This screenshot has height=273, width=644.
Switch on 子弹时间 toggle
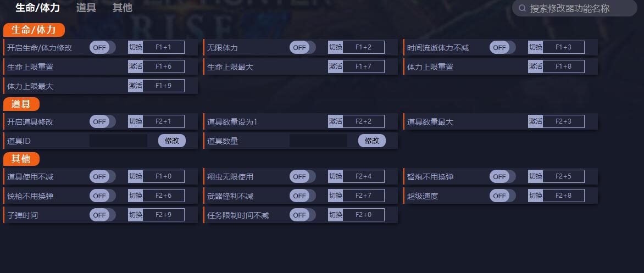tap(102, 215)
